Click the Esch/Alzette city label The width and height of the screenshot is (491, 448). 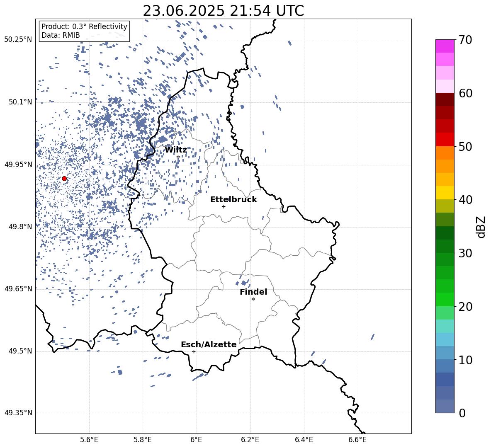click(209, 344)
